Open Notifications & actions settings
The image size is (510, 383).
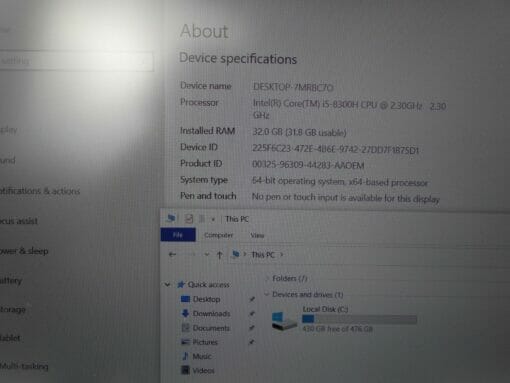(x=40, y=191)
